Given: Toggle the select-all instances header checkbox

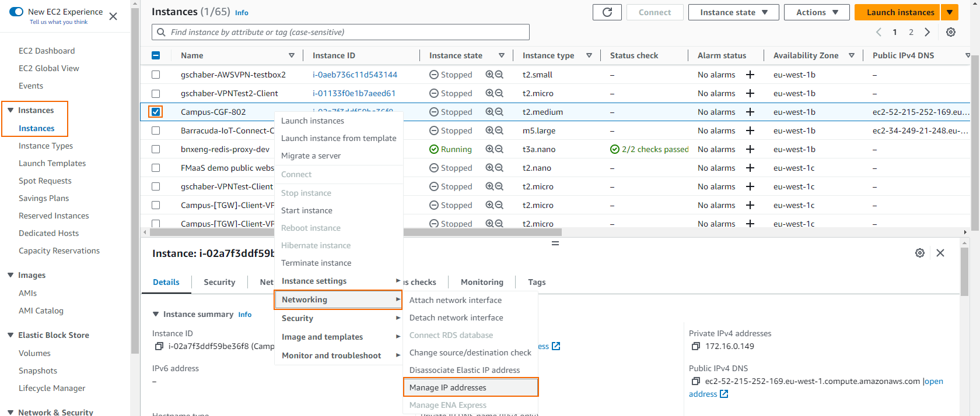Looking at the screenshot, I should point(156,55).
